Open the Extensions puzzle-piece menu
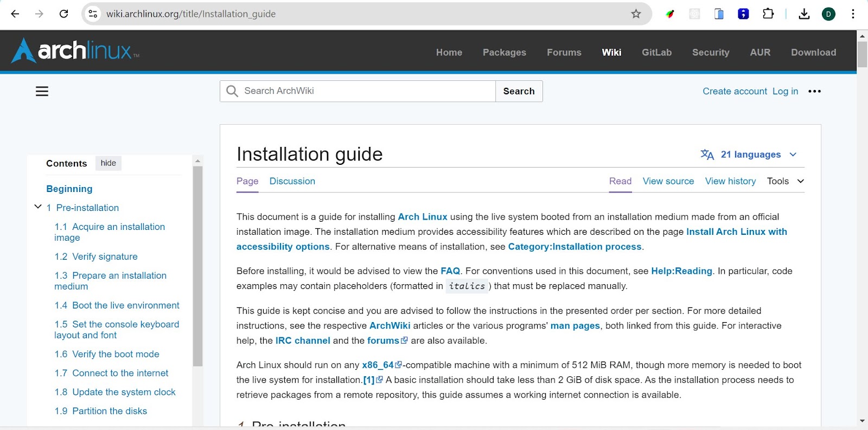The image size is (868, 430). [x=768, y=14]
